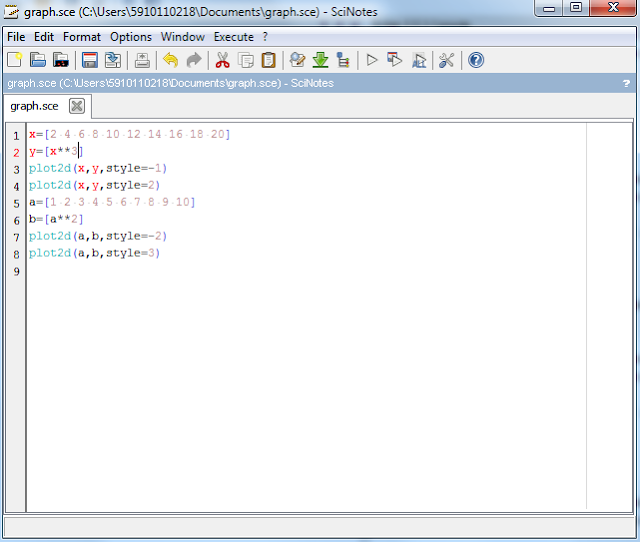Copy selection with the Copy icon
Image resolution: width=640 pixels, height=542 pixels.
pos(246,60)
